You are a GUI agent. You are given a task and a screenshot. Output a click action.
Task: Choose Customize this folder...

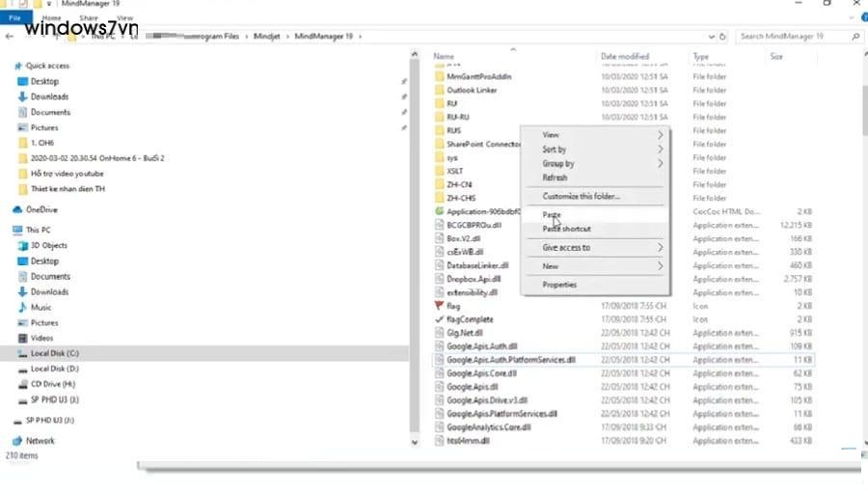596,197
